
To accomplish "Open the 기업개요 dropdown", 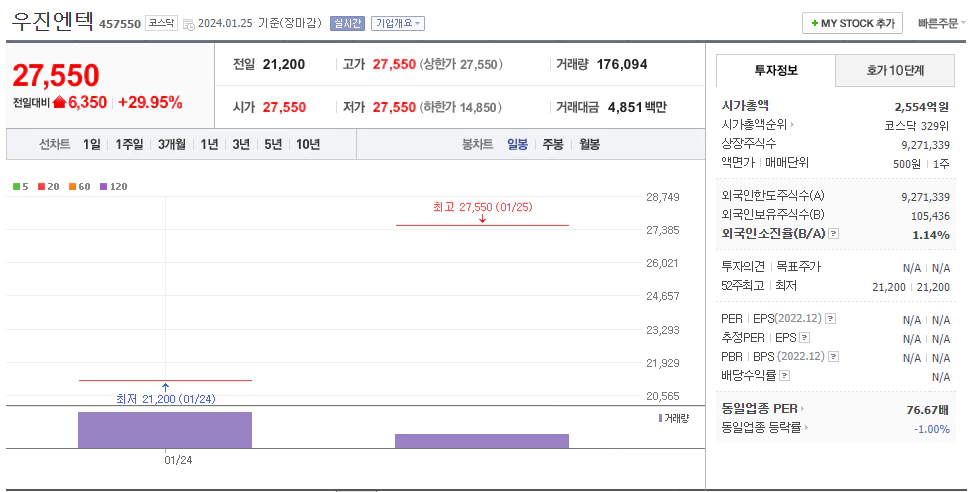I will 398,23.
